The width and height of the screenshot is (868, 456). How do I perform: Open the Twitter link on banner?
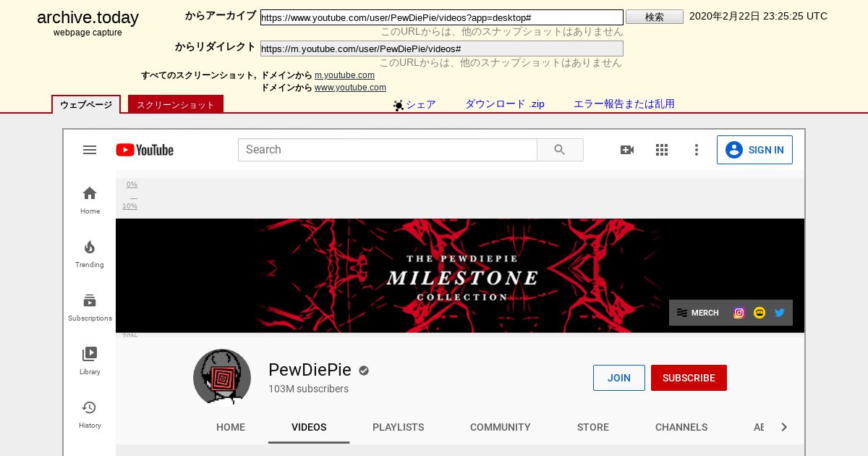tap(780, 313)
